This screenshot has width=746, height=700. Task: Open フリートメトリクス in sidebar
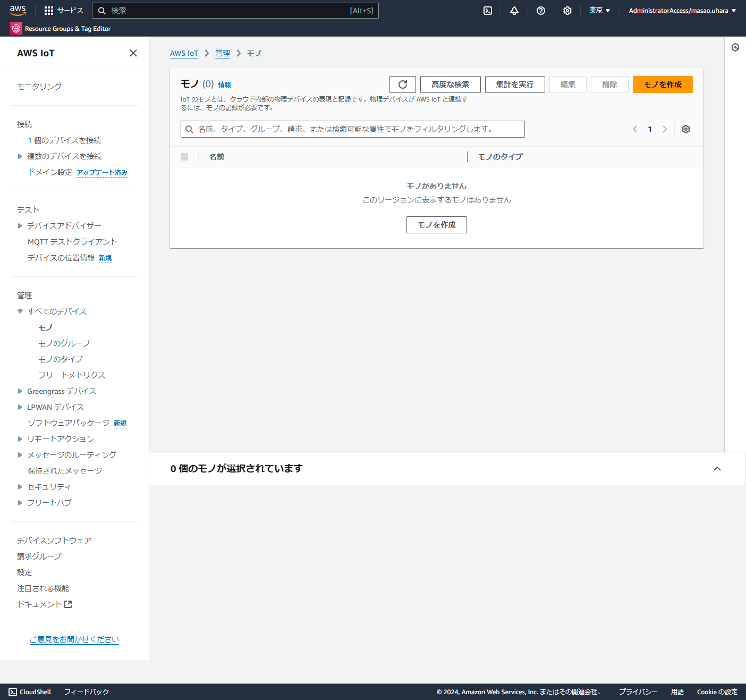click(72, 375)
